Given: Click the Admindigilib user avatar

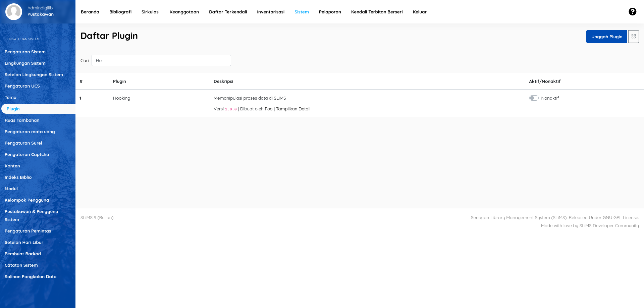Looking at the screenshot, I should tap(14, 12).
